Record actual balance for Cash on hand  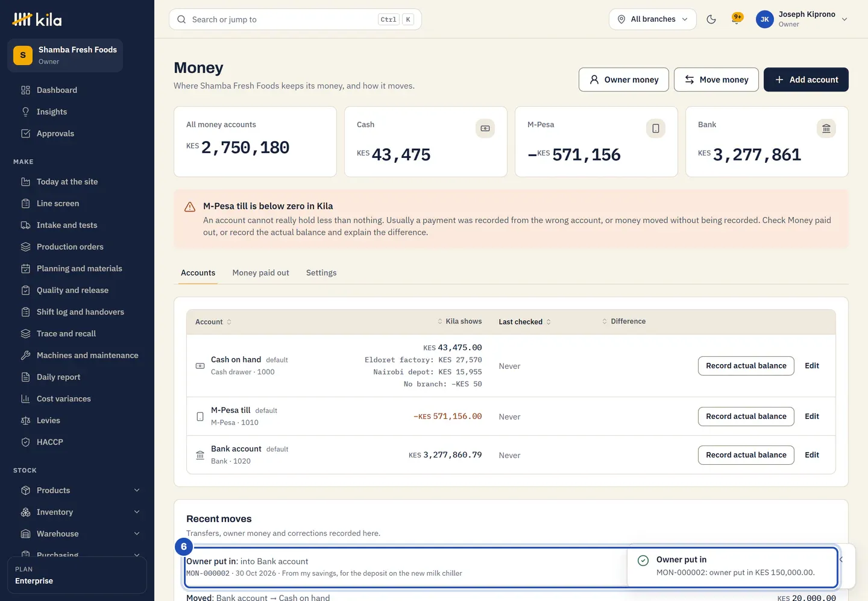[746, 366]
